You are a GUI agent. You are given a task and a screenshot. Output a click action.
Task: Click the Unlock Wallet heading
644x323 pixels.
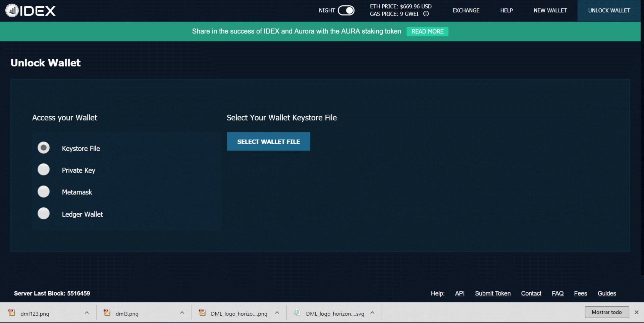coord(46,63)
